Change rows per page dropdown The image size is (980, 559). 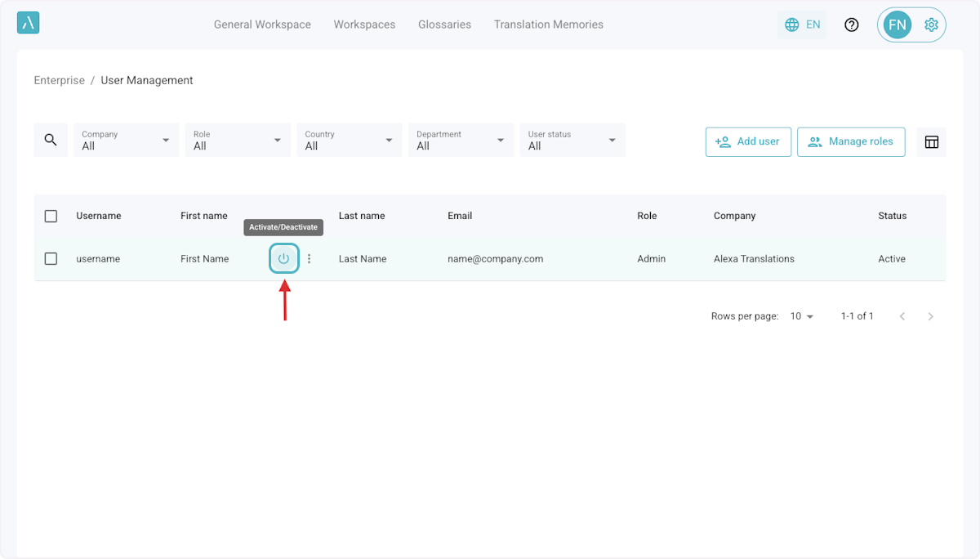click(802, 316)
